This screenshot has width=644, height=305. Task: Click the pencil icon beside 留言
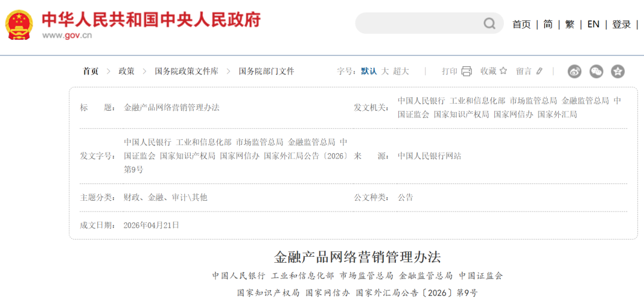pyautogui.click(x=539, y=71)
